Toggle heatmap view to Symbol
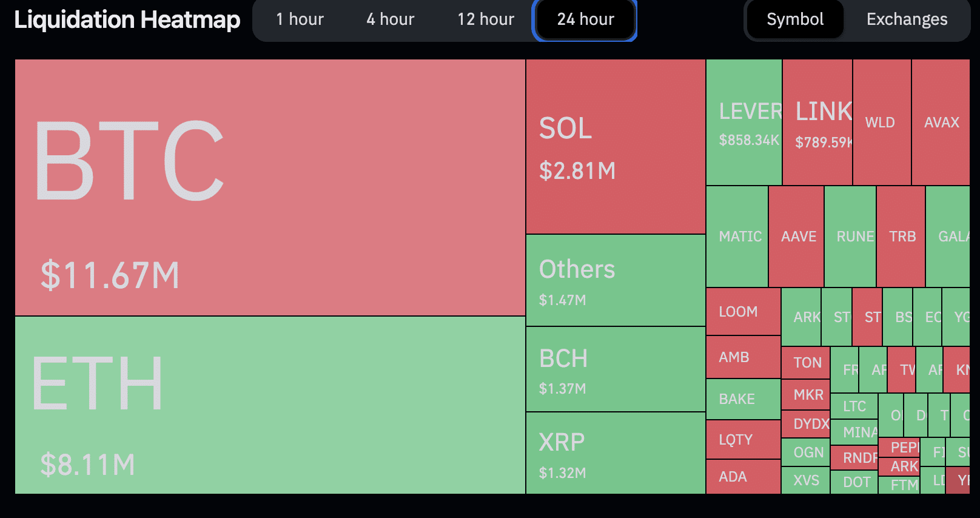Viewport: 980px width, 518px height. coord(795,19)
